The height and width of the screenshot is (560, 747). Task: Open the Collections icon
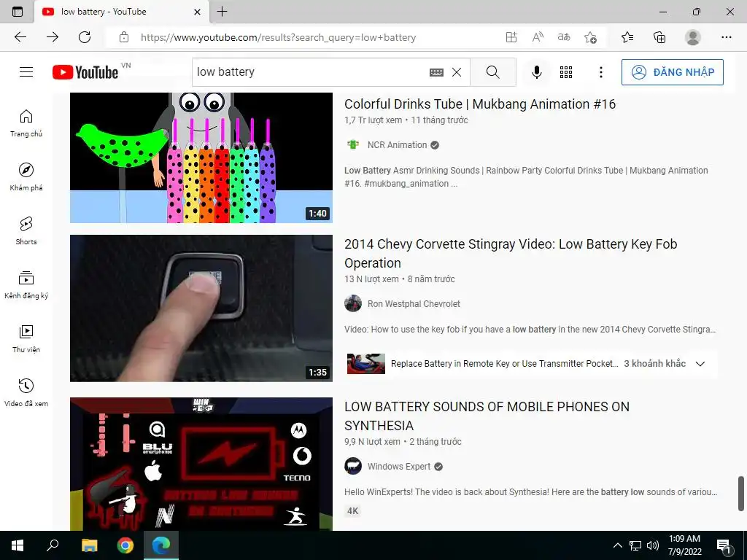coord(659,37)
